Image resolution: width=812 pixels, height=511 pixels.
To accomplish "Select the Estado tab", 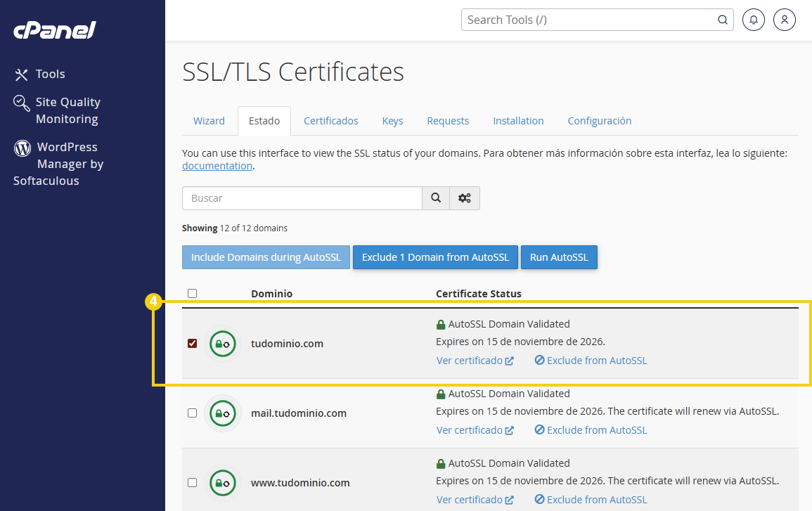I will click(x=264, y=121).
